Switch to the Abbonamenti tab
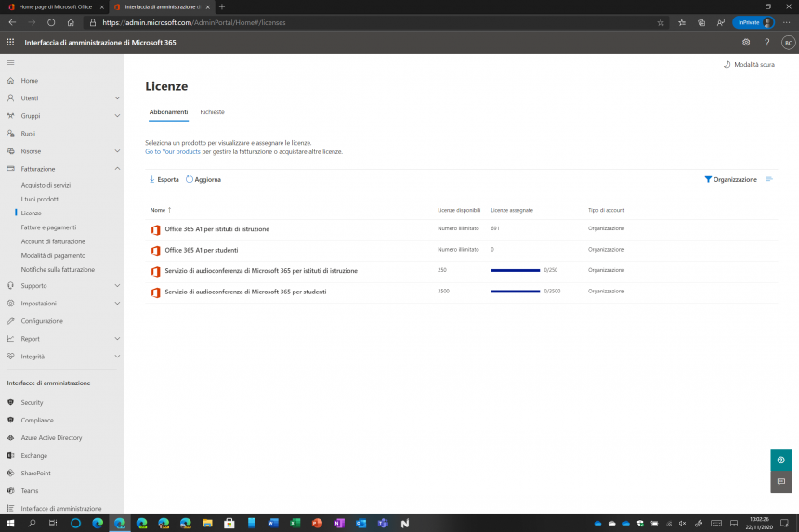799x532 pixels. (x=168, y=112)
